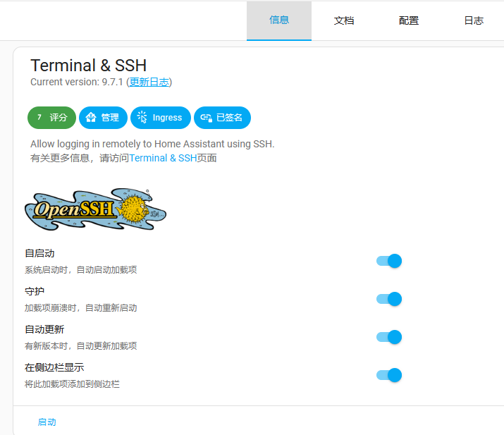Click the 系统启动时，自动启动加载项 description

pyautogui.click(x=80, y=270)
